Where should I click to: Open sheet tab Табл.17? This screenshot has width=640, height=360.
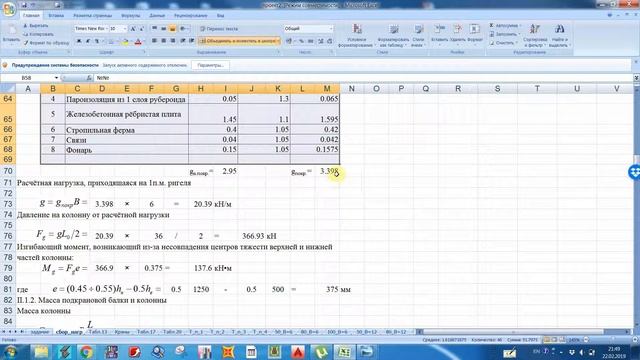coord(146,332)
